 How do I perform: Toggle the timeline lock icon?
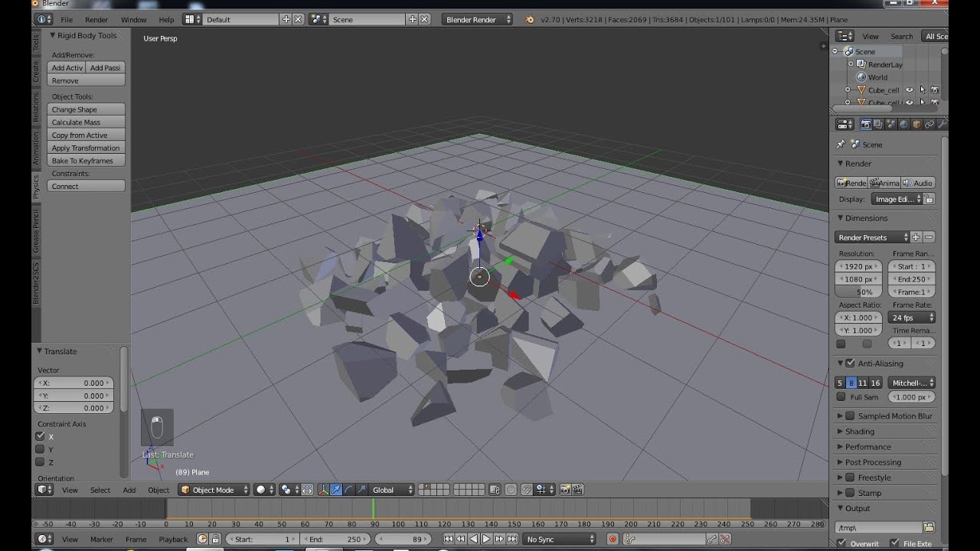216,539
